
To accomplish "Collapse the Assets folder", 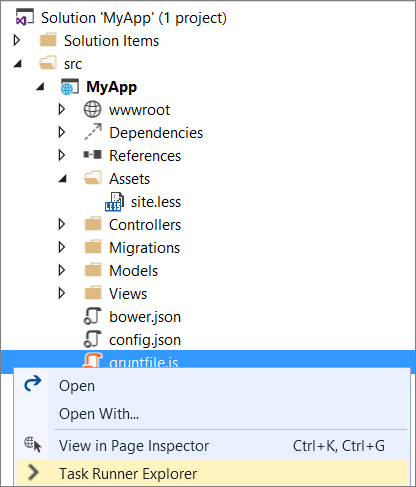I will click(x=62, y=178).
